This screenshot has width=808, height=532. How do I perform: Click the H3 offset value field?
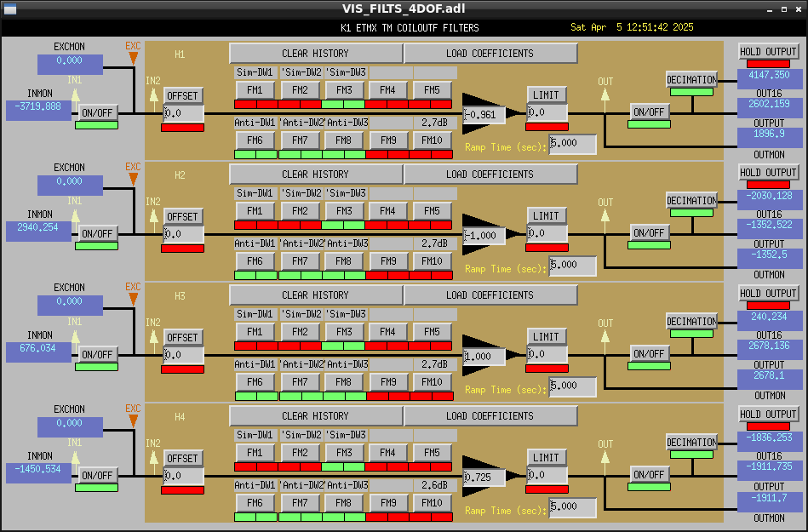point(183,355)
